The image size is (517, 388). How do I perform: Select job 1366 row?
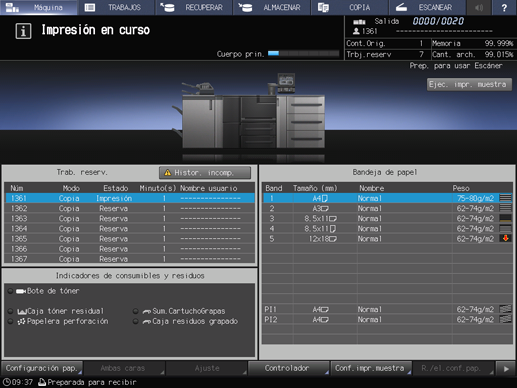tap(130, 249)
